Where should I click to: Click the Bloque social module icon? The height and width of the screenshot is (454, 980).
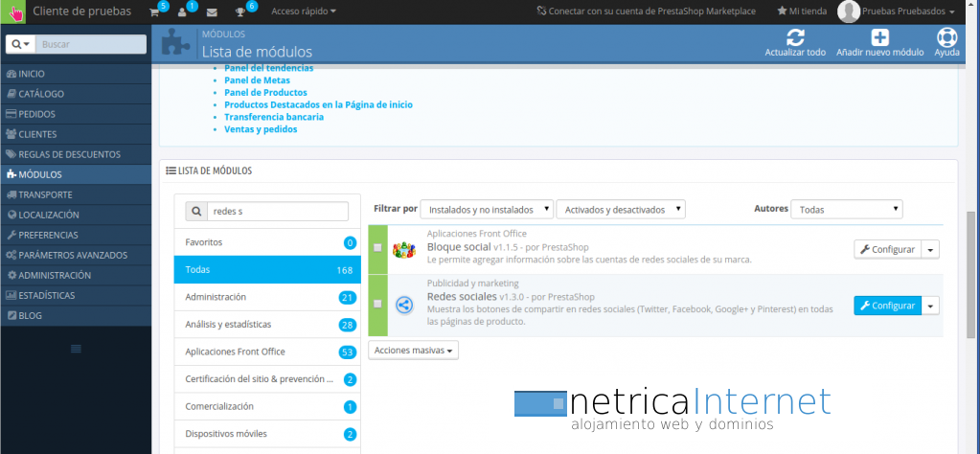(x=403, y=250)
